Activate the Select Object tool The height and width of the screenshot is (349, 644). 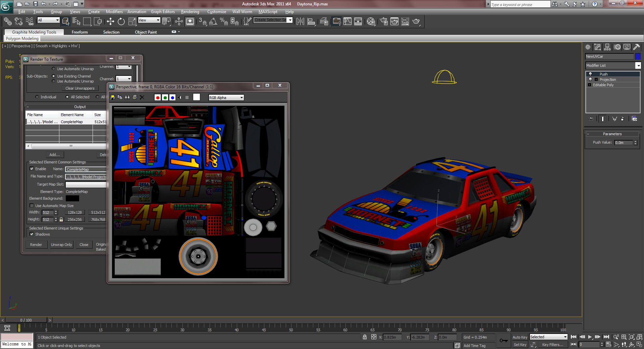pos(66,21)
